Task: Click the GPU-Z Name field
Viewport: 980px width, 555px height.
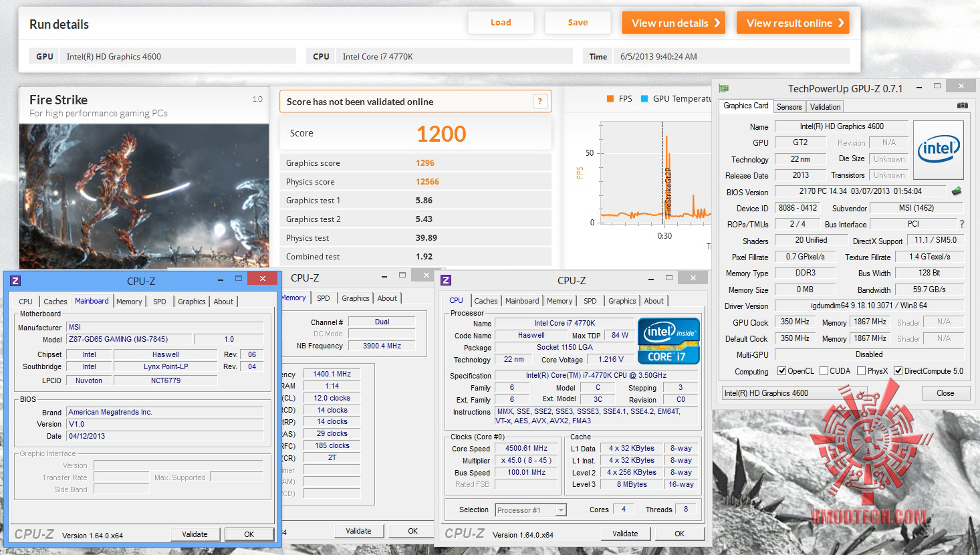Action: pos(842,126)
